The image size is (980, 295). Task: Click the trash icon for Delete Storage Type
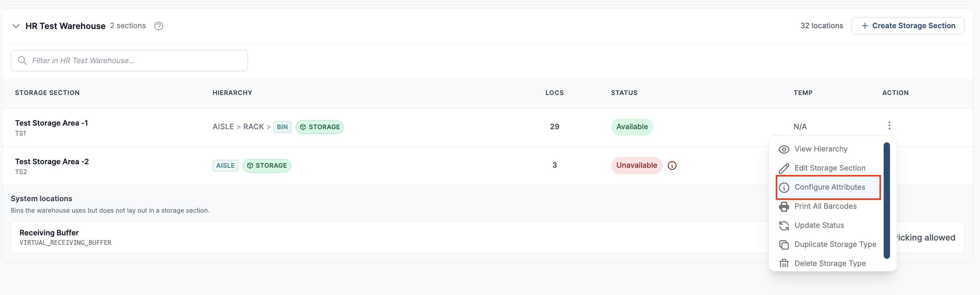(x=784, y=264)
